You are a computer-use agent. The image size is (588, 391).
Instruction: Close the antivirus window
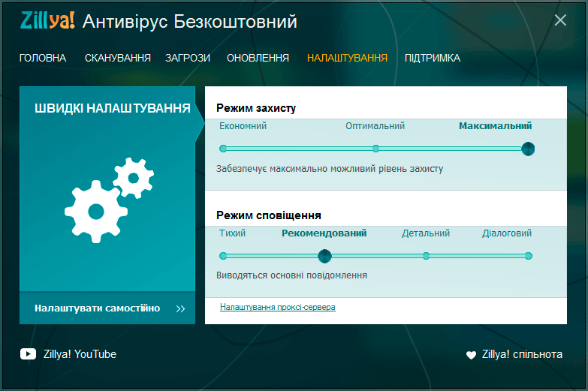click(560, 20)
